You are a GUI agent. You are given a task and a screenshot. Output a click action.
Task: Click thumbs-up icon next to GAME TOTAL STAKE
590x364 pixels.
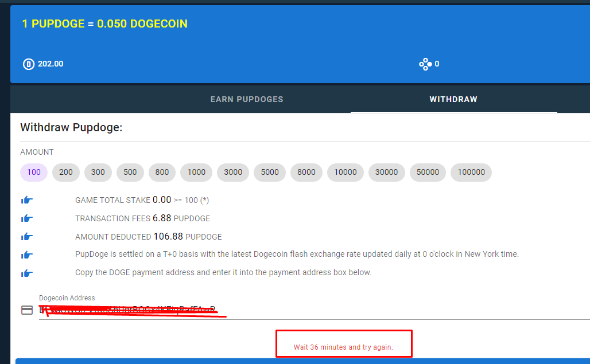coord(27,200)
